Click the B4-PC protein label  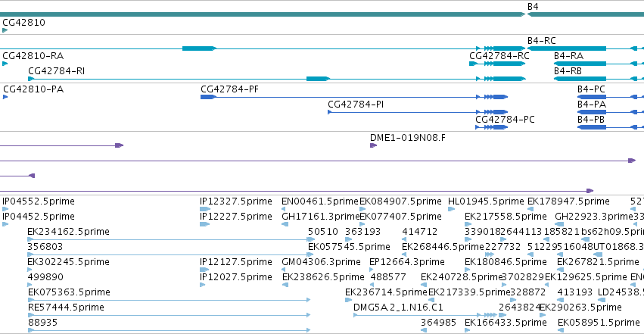591,89
